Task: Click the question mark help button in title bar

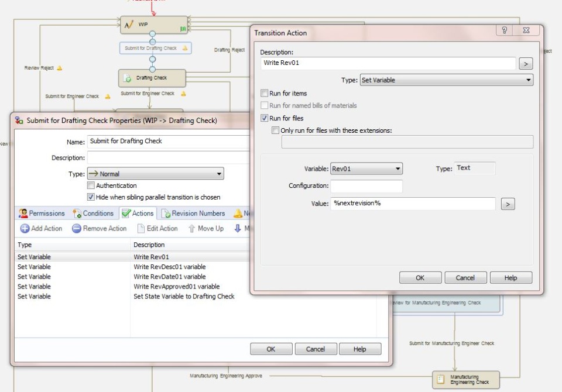Action: point(504,30)
